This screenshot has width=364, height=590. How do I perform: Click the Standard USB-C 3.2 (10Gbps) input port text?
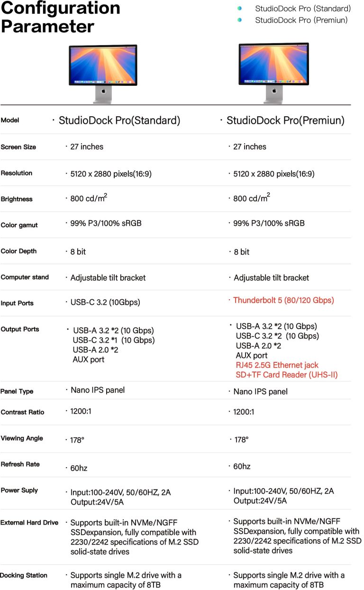105,302
